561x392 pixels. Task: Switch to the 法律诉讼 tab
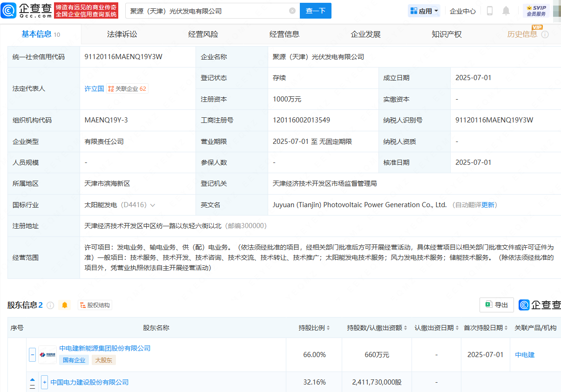click(122, 34)
